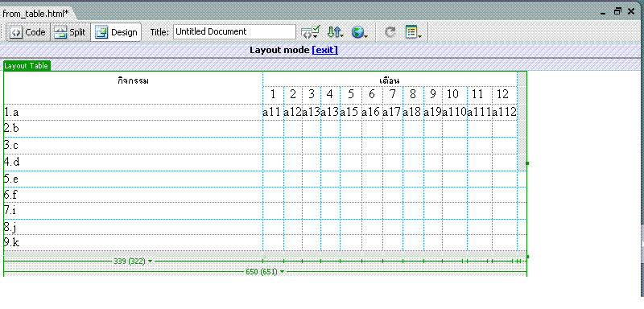The width and height of the screenshot is (644, 309).
Task: Click month header cell 12
Action: tap(505, 95)
